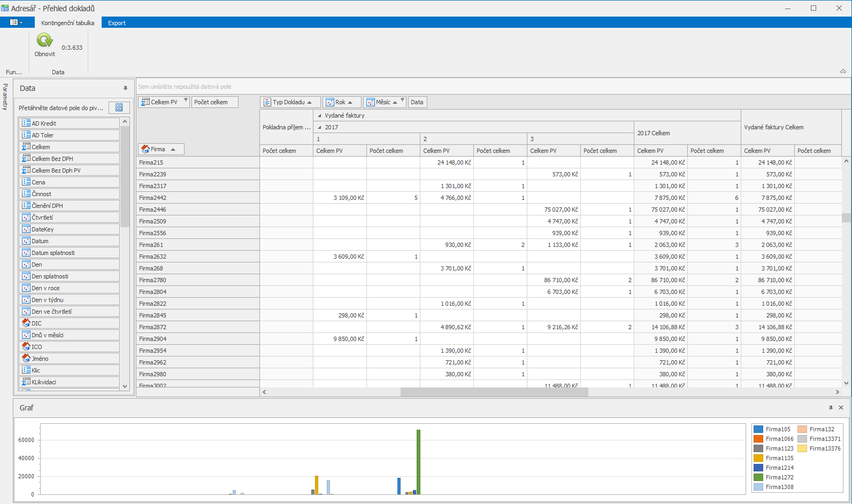The image size is (852, 504).
Task: Click the 2017 Celkem column header
Action: pos(687,133)
